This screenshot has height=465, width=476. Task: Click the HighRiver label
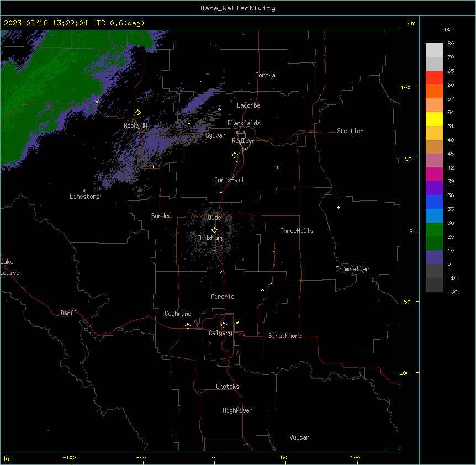pyautogui.click(x=237, y=410)
